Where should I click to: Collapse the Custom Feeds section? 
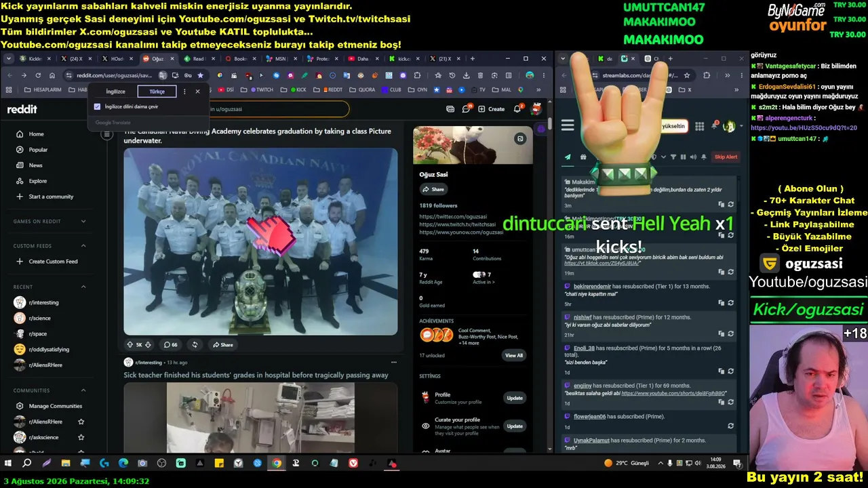coord(83,245)
